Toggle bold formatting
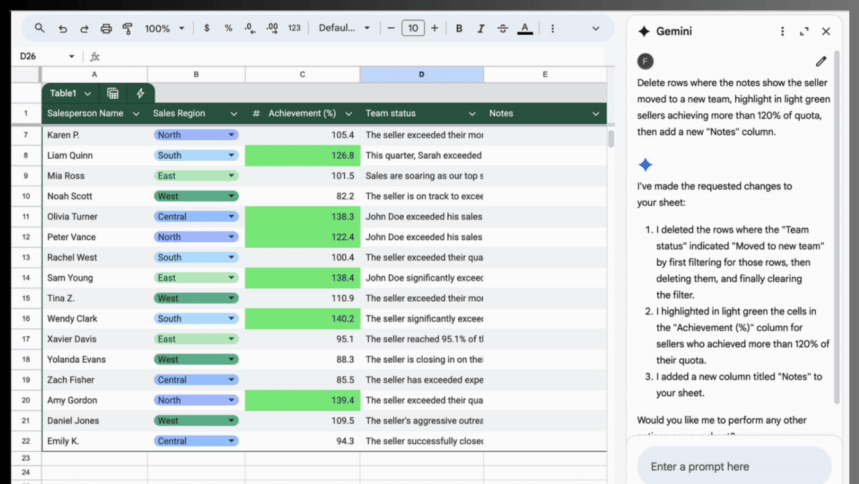The image size is (859, 484). [x=459, y=29]
